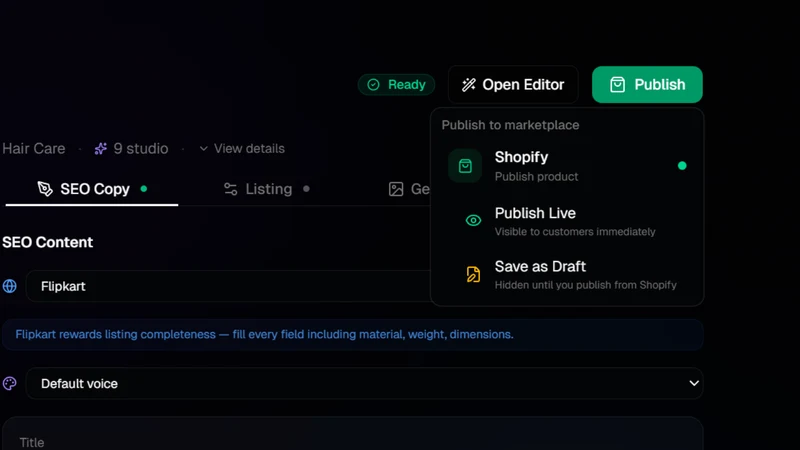Click 'Visible to customers immediately' text

[575, 232]
